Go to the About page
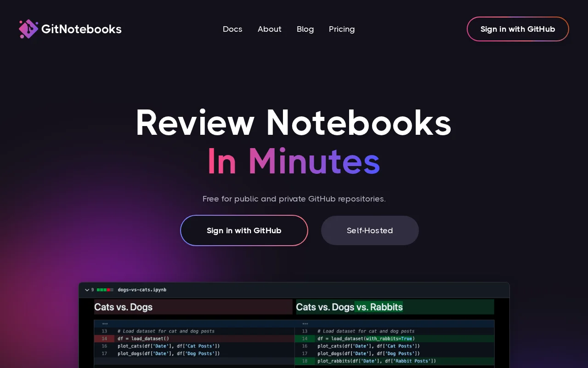Viewport: 588px width, 368px height. [270, 29]
